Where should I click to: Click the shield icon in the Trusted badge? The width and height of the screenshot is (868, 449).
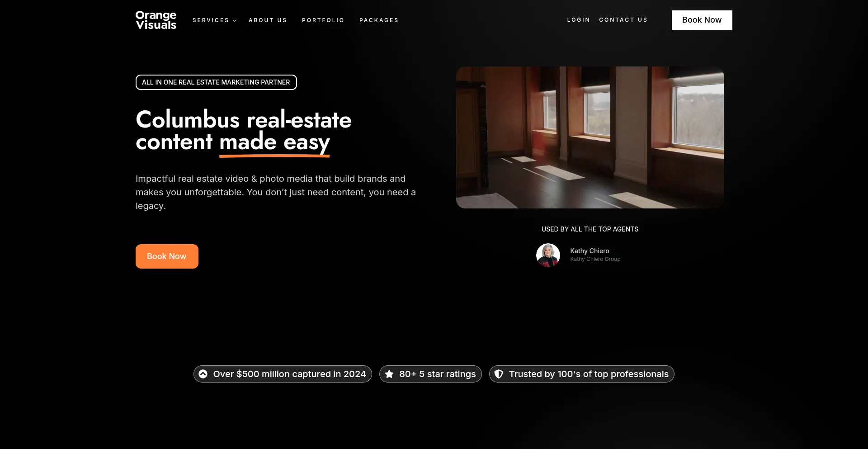pos(499,374)
